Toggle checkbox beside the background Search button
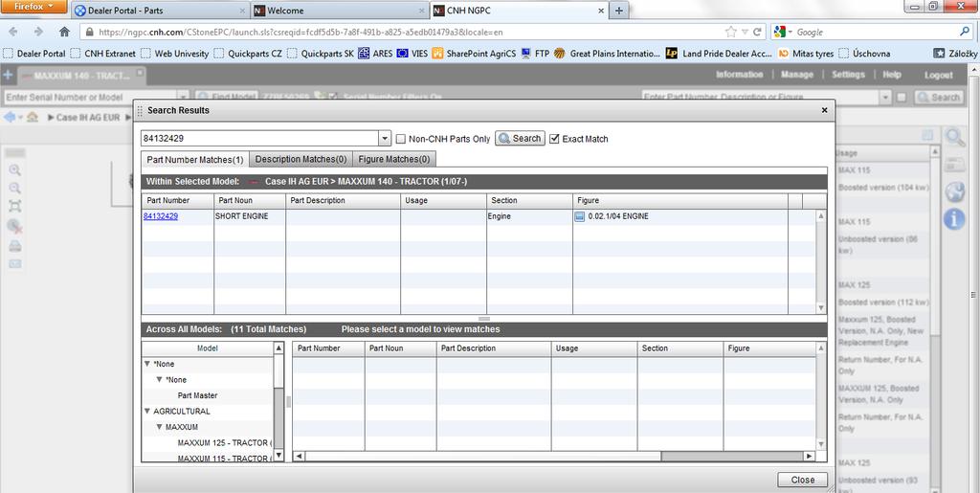This screenshot has width=980, height=493. (x=901, y=97)
